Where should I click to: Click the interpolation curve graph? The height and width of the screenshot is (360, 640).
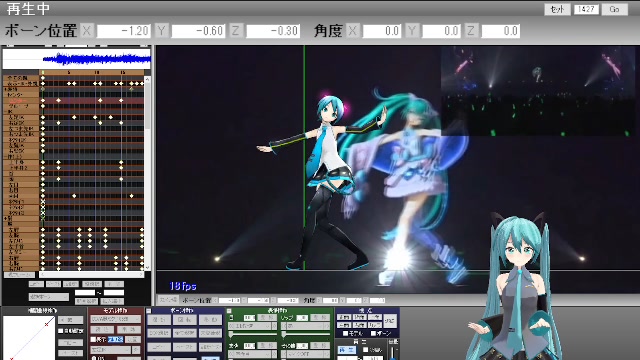coord(29,338)
